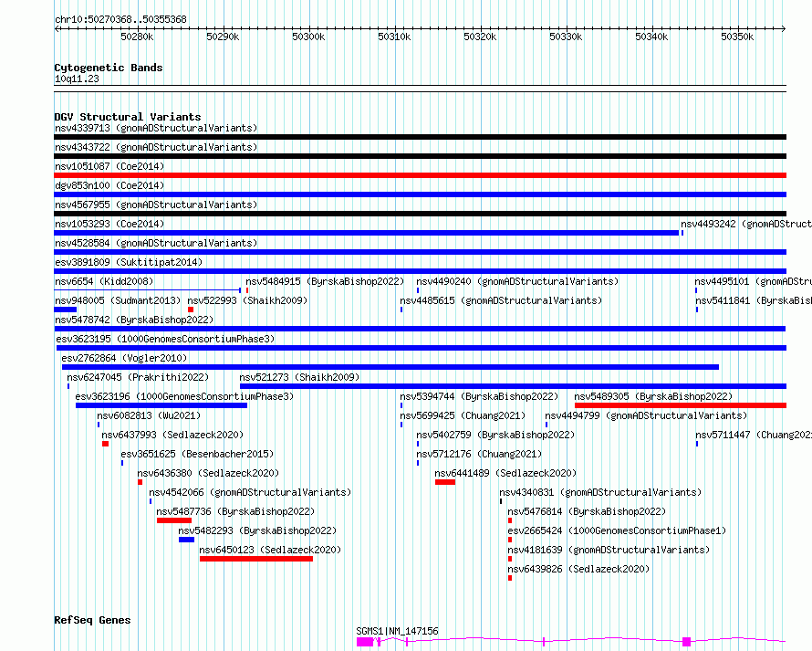Click nsv4528584 variant label
The width and height of the screenshot is (812, 651).
point(156,243)
